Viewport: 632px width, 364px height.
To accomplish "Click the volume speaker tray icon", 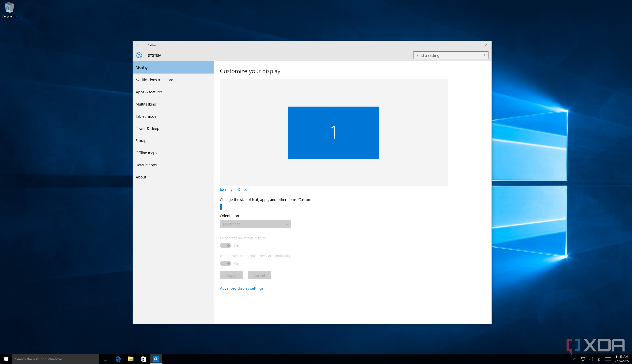I will tap(591, 359).
